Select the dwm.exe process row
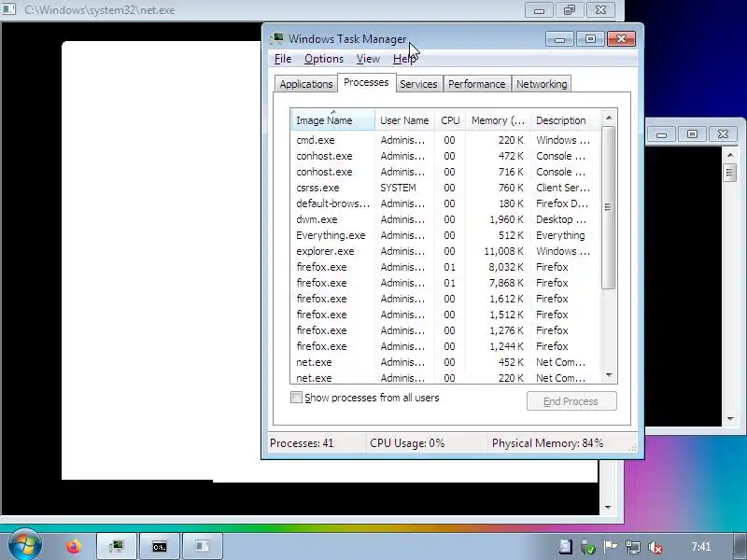Image resolution: width=747 pixels, height=560 pixels. point(445,219)
